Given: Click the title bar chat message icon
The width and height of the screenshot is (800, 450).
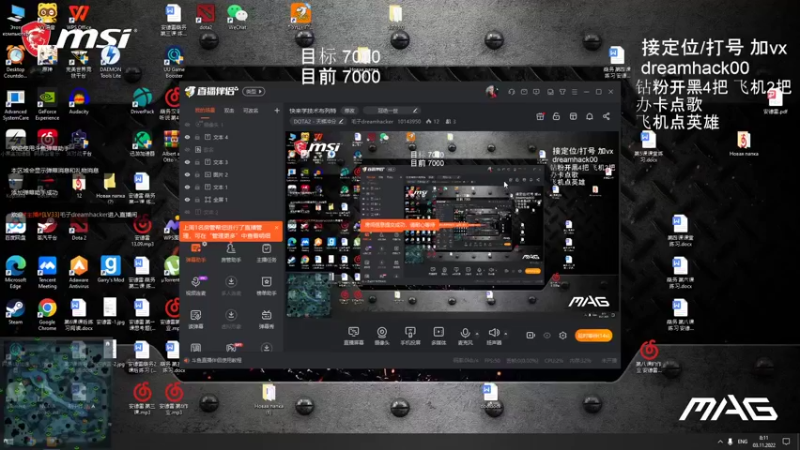Looking at the screenshot, I should point(536,92).
